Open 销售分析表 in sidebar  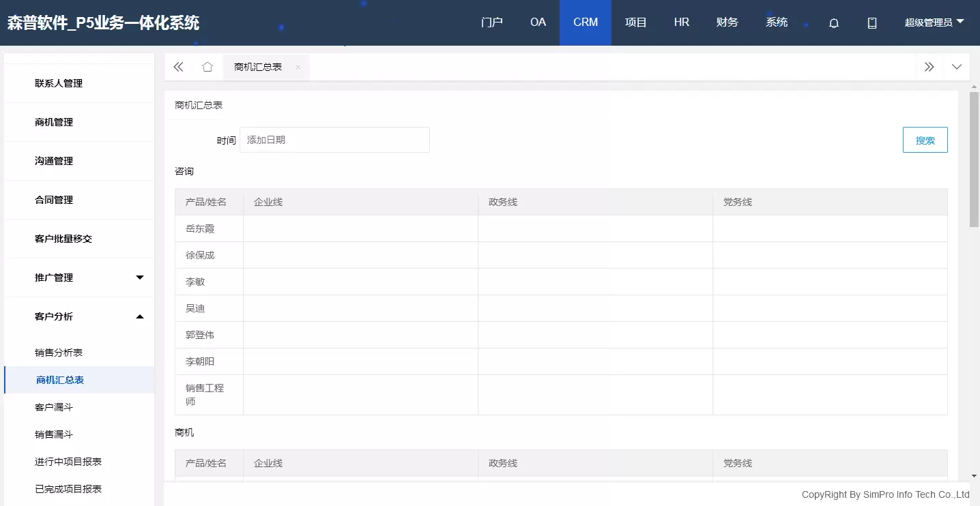[x=59, y=353]
